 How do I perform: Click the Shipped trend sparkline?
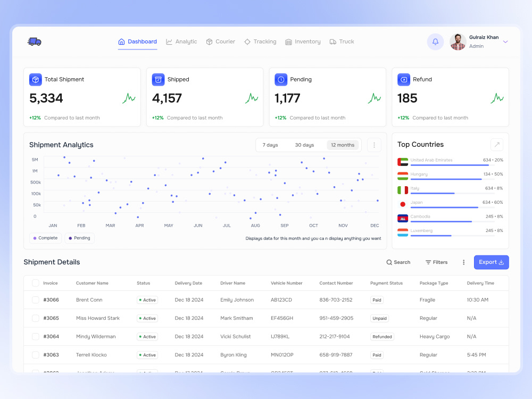(x=252, y=98)
